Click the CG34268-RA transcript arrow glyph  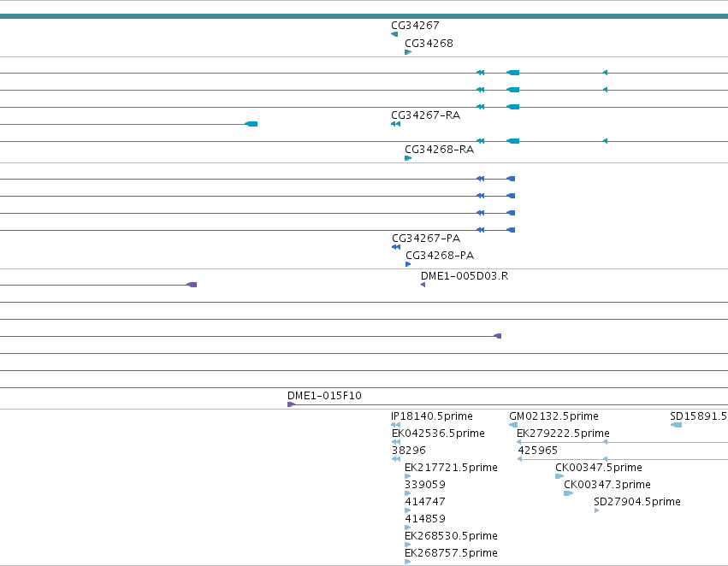[408, 158]
